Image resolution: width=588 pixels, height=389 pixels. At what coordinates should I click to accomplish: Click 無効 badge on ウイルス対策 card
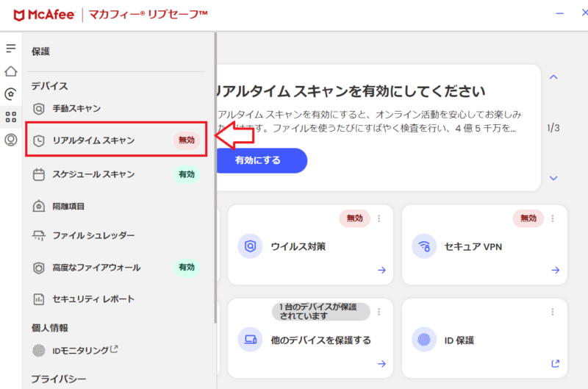point(354,218)
